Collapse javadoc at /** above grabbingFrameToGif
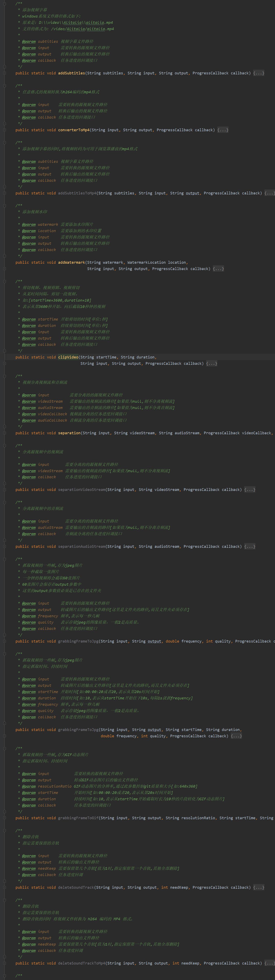Image resolution: width=275 pixels, height=980 pixels. (x=4, y=748)
